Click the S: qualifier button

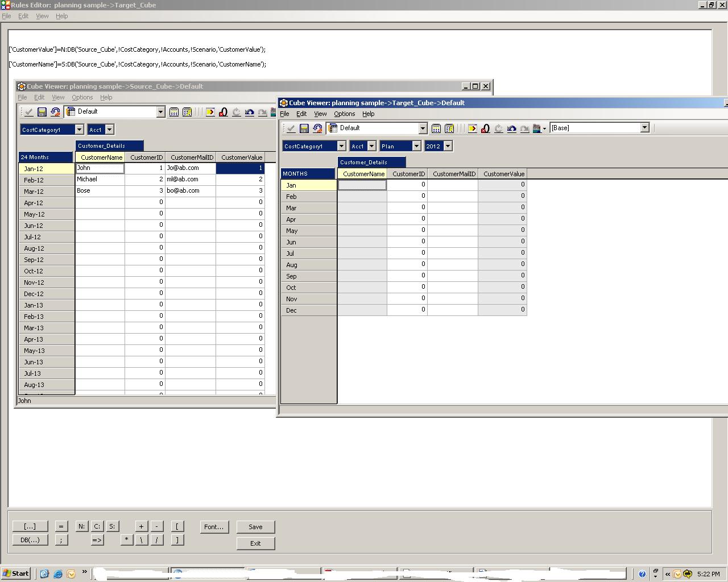pos(112,526)
